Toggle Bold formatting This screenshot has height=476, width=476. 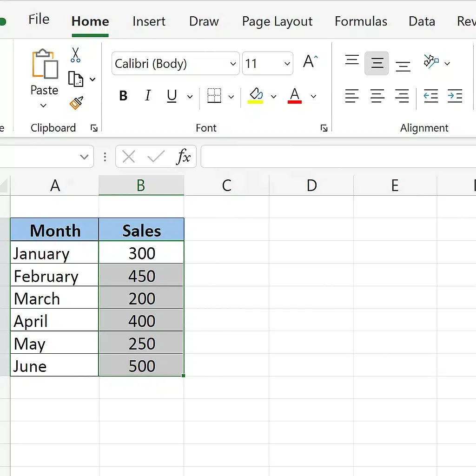click(123, 96)
